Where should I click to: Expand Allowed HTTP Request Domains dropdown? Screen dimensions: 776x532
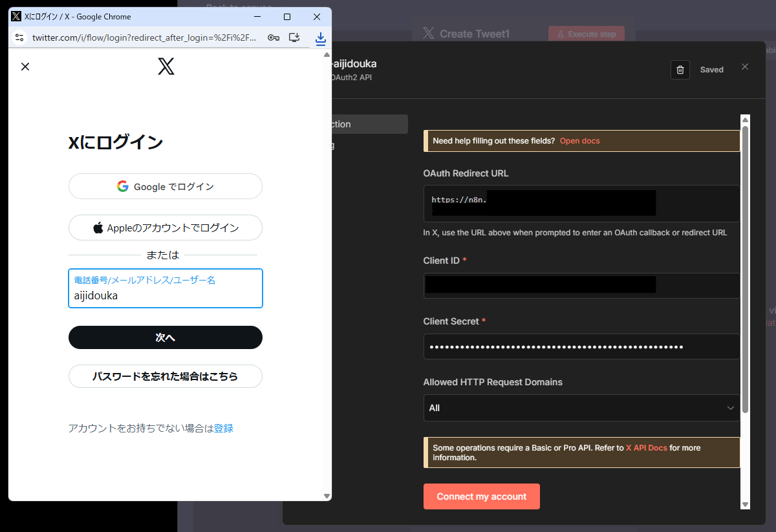pos(581,408)
